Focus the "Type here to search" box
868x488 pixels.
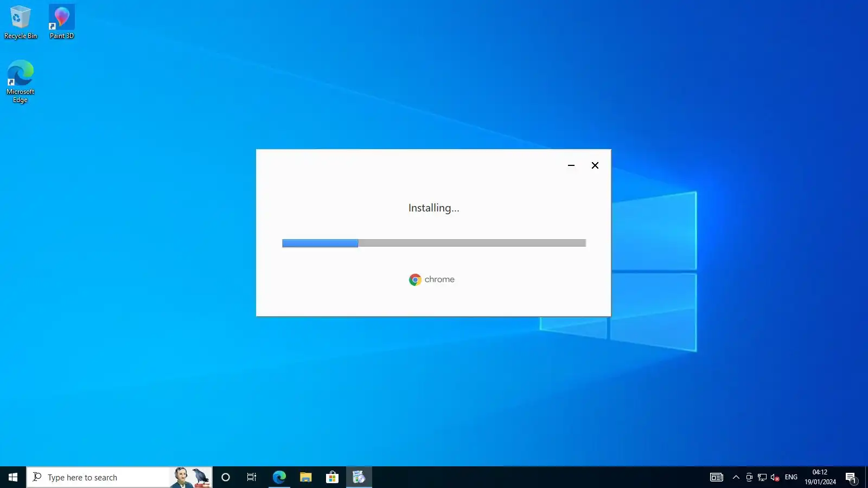[x=119, y=477]
